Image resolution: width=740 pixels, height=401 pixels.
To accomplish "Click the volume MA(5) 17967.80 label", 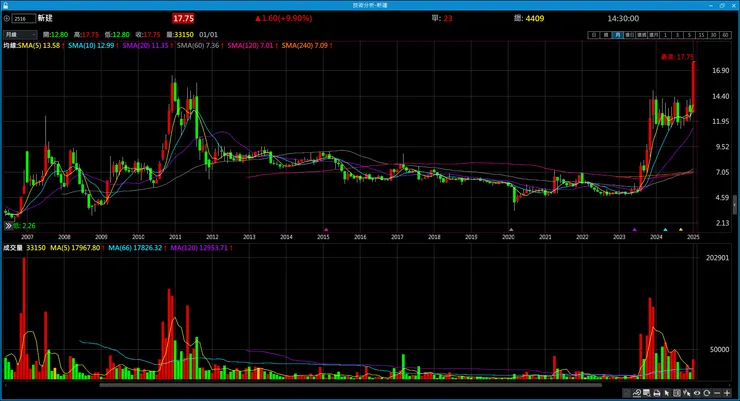I will click(x=77, y=248).
